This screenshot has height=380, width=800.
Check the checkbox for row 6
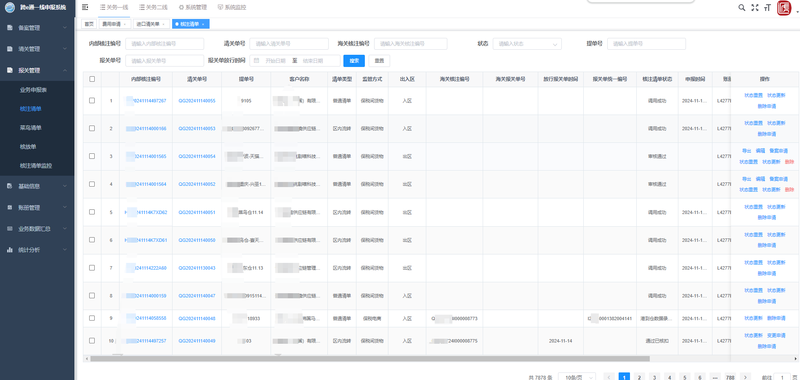[x=92, y=240]
